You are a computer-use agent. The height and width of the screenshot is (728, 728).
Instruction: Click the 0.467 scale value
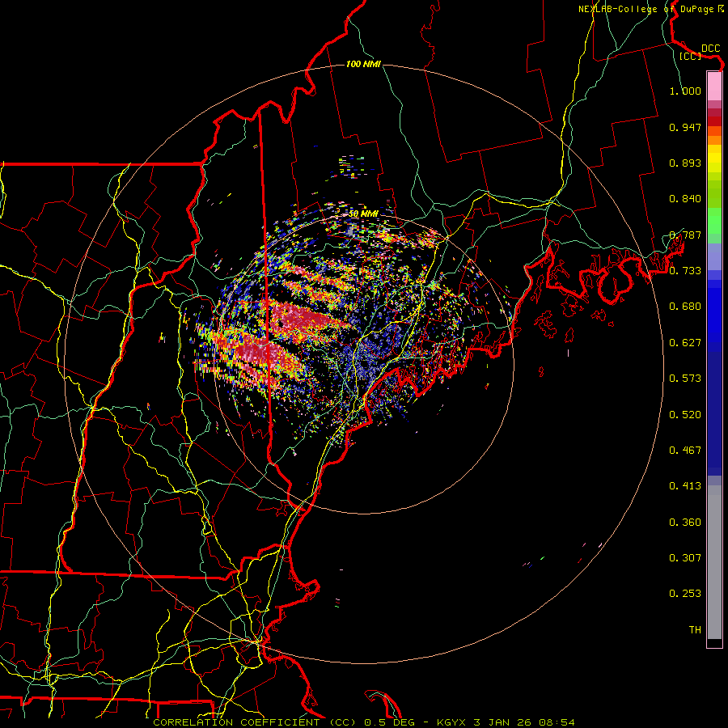(x=685, y=451)
